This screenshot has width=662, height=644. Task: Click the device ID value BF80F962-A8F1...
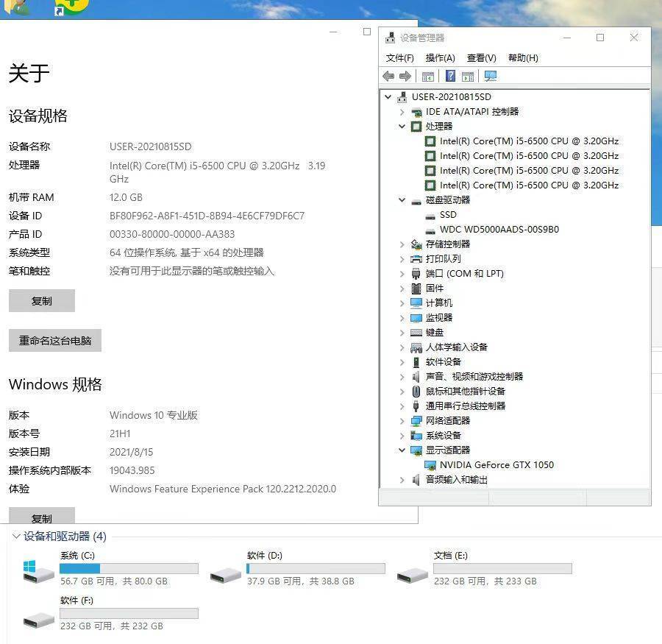[207, 216]
